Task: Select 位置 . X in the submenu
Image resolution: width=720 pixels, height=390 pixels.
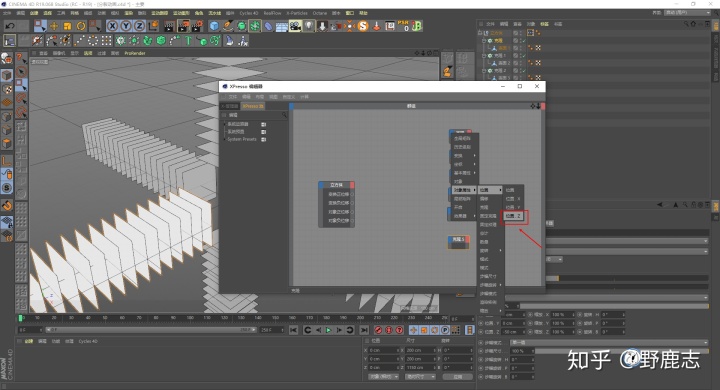Action: [513, 198]
